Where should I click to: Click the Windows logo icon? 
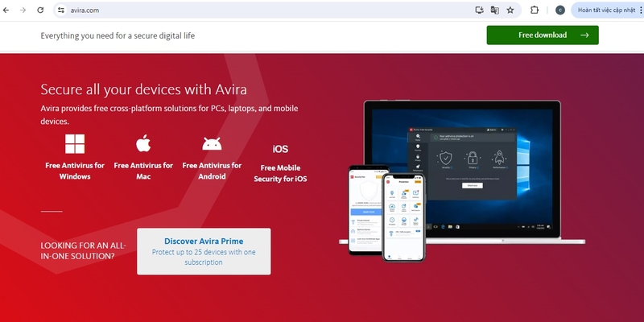(x=75, y=144)
